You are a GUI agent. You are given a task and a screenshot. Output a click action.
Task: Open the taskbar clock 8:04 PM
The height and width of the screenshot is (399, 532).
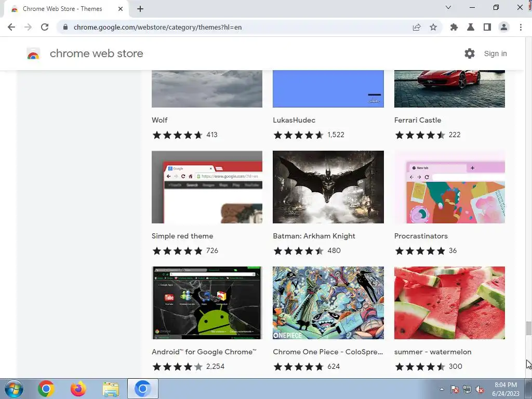pos(506,389)
